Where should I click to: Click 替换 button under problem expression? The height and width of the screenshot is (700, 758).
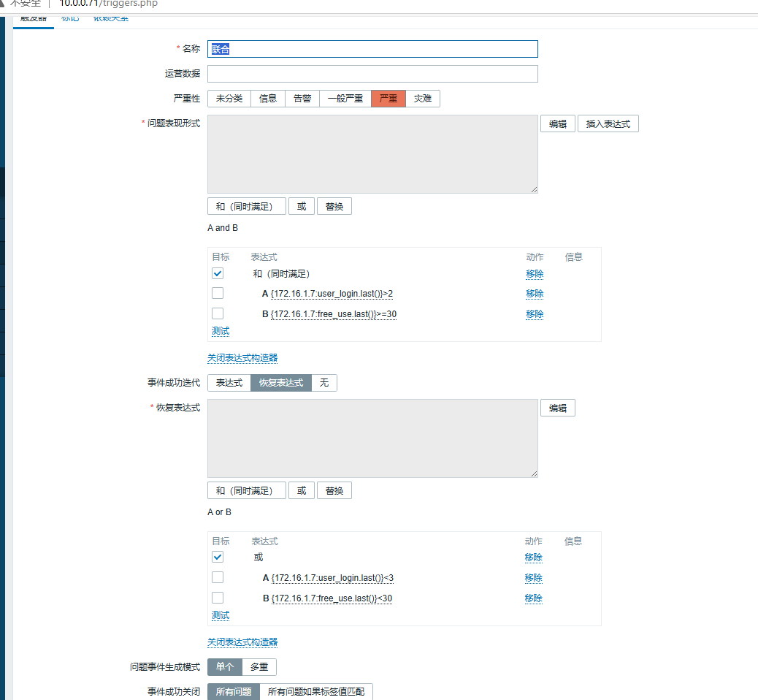coord(334,206)
